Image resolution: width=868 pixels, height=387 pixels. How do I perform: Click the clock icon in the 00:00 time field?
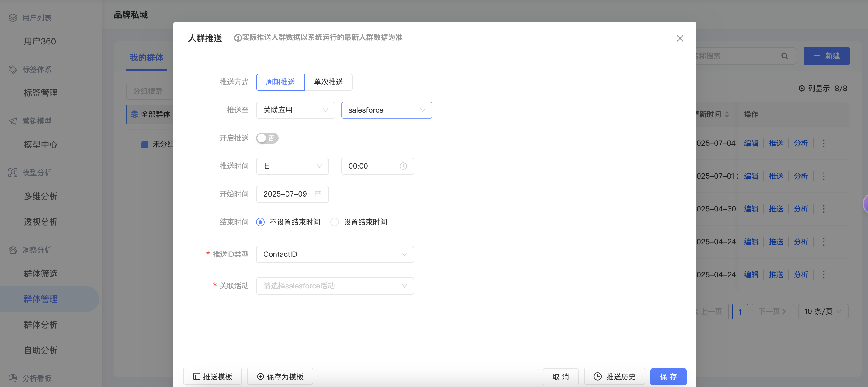pos(403,166)
